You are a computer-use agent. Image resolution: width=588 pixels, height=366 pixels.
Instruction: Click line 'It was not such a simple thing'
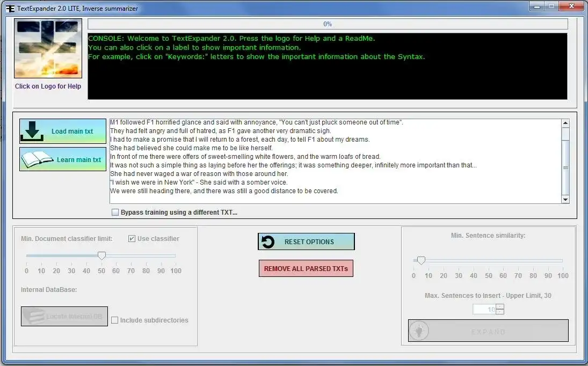(x=293, y=165)
